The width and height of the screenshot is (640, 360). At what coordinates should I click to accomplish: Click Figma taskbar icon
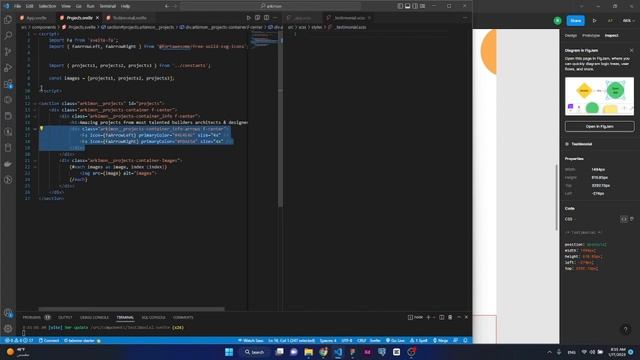click(353, 352)
